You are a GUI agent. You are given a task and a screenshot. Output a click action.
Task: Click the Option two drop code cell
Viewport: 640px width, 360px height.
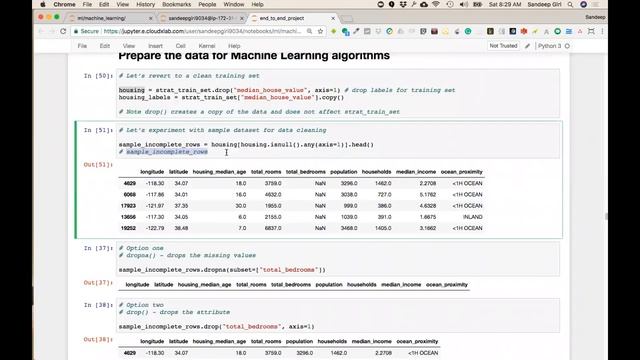(338, 316)
